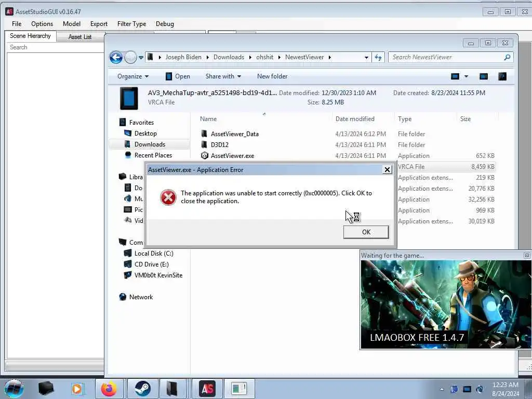
Task: Open the recent pages dropdown arrow
Action: [x=141, y=58]
